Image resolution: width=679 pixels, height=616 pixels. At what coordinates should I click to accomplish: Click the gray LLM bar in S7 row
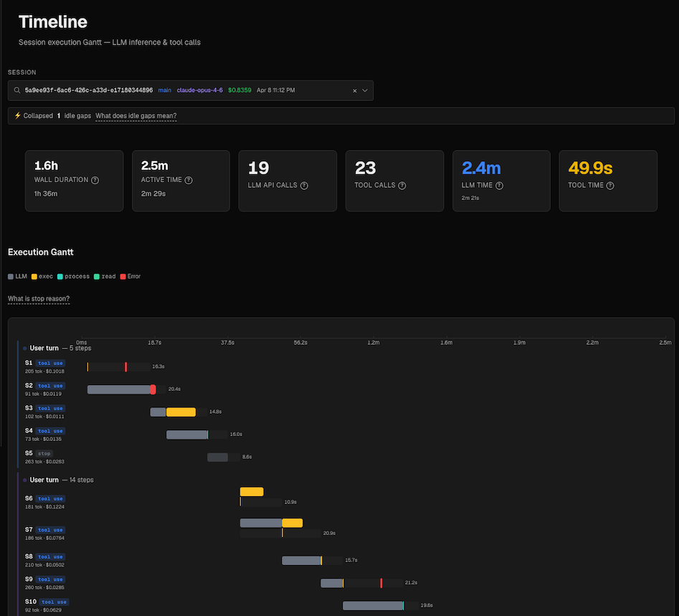(261, 523)
